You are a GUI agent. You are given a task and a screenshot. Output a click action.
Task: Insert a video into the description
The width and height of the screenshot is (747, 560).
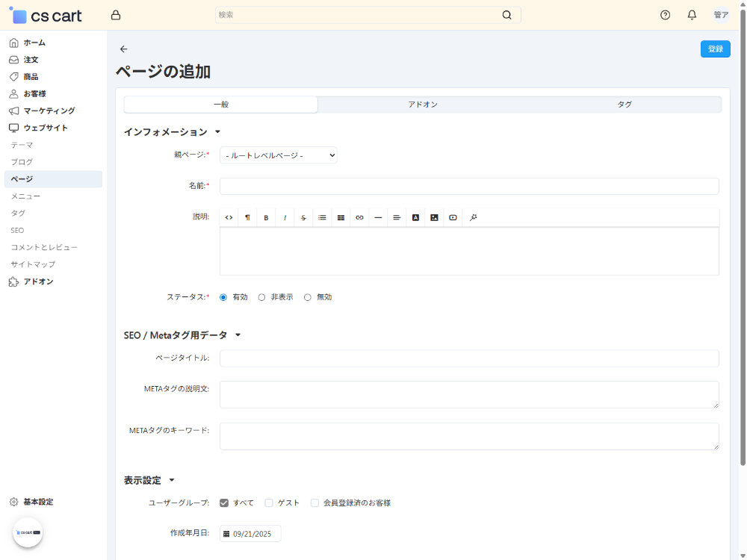pyautogui.click(x=453, y=217)
